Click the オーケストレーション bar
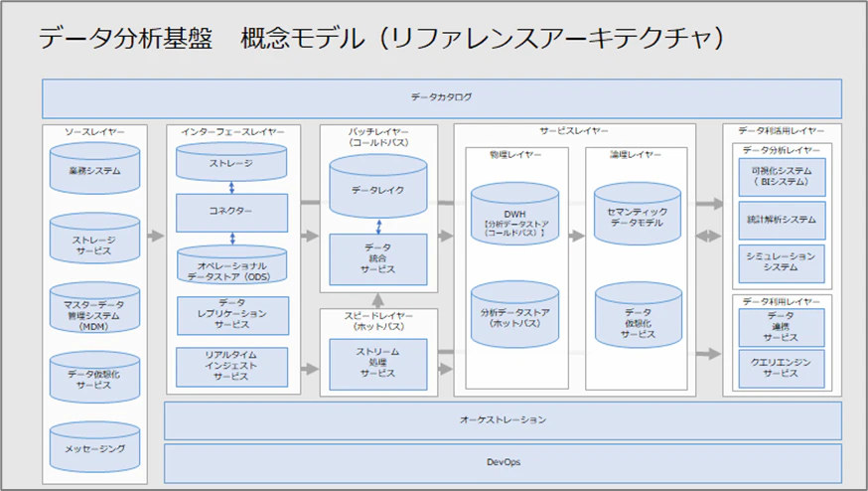868x491 pixels. [x=503, y=420]
